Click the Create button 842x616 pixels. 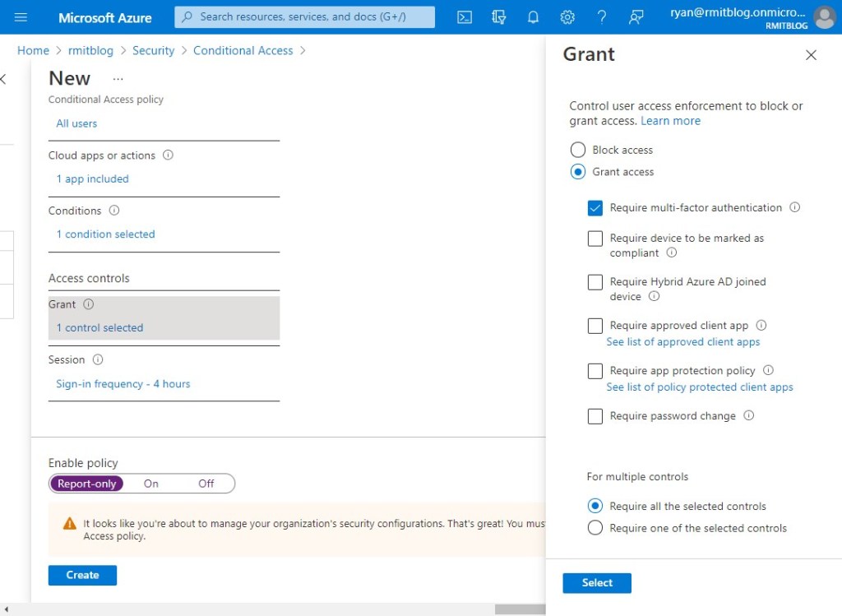(x=82, y=575)
